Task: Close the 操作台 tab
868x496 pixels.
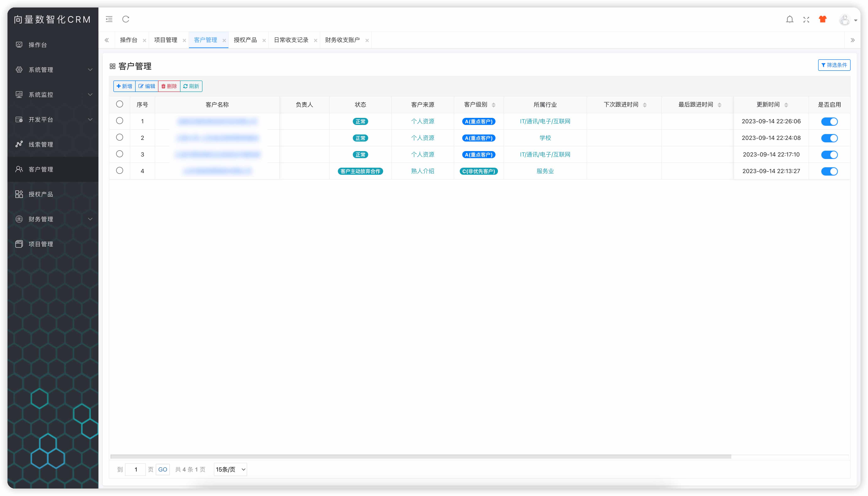Action: pyautogui.click(x=145, y=40)
